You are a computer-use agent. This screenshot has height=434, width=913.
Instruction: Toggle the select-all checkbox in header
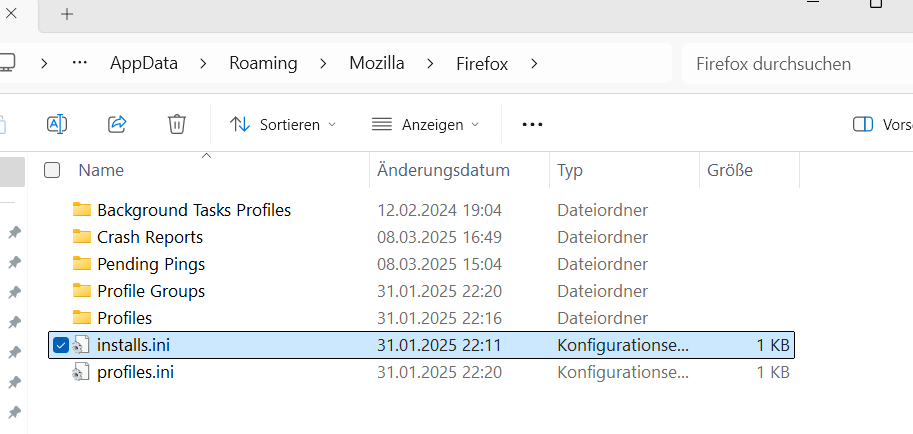pyautogui.click(x=52, y=170)
